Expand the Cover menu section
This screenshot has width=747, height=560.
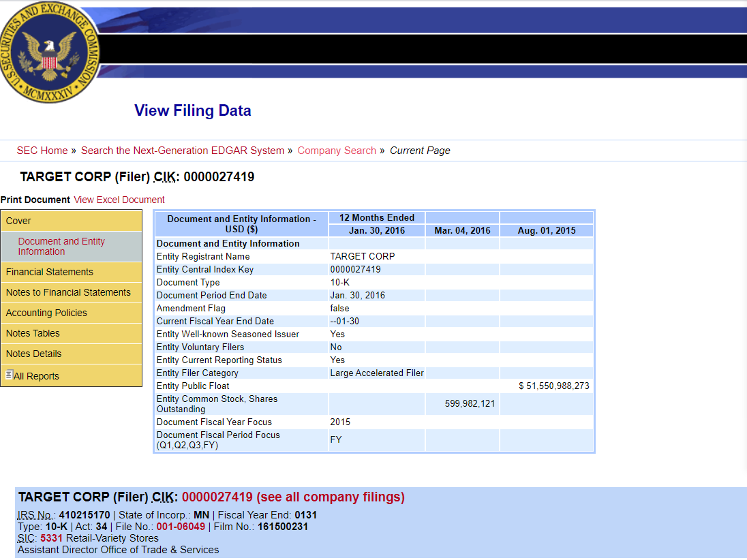72,221
